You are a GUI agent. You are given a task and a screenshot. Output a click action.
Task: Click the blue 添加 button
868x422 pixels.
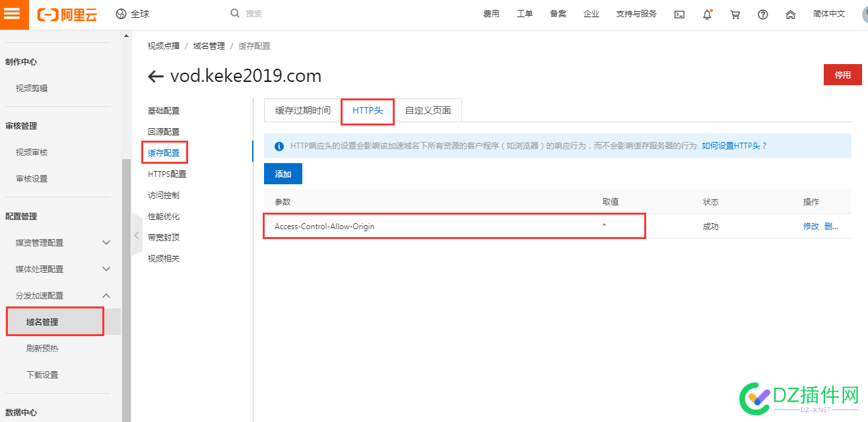coord(283,174)
